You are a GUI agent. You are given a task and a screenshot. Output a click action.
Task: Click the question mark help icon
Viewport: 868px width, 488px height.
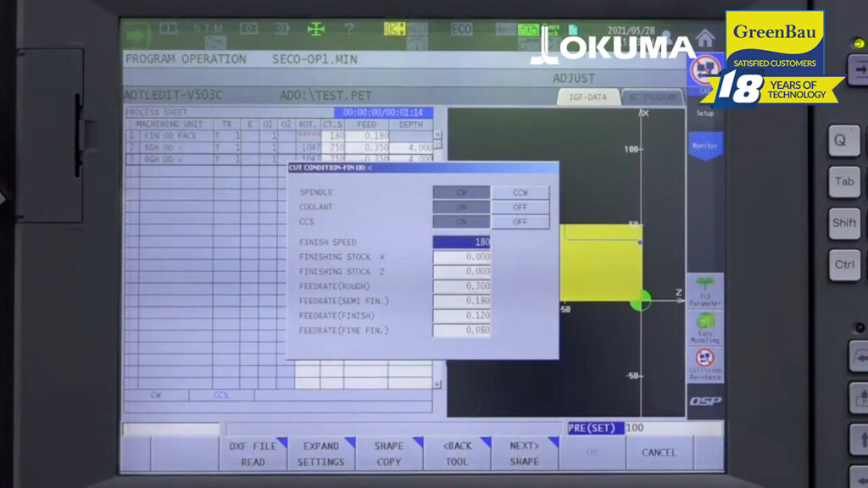tap(348, 29)
